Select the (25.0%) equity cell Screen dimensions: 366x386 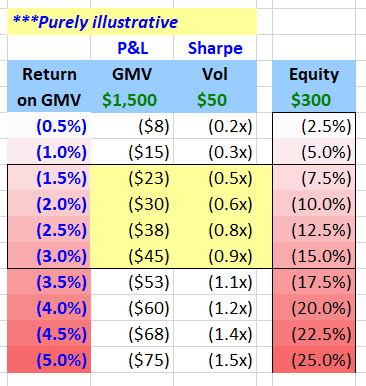click(x=314, y=360)
